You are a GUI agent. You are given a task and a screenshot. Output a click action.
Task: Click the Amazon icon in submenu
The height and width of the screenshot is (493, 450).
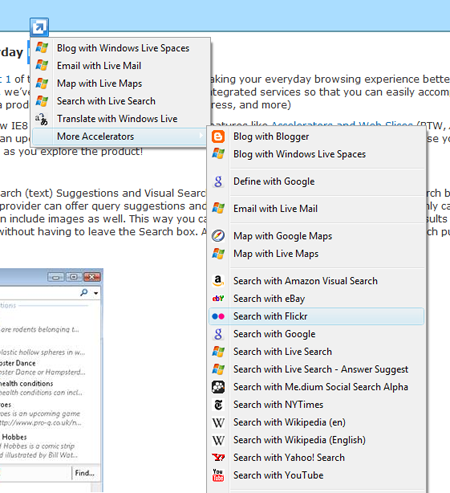[218, 281]
